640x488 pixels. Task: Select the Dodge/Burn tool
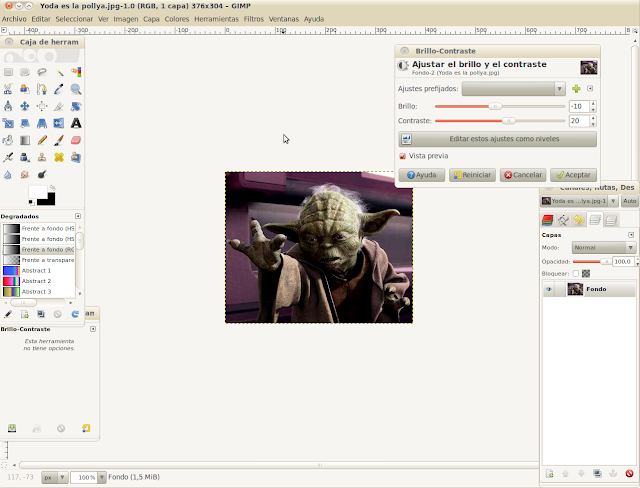pos(42,175)
